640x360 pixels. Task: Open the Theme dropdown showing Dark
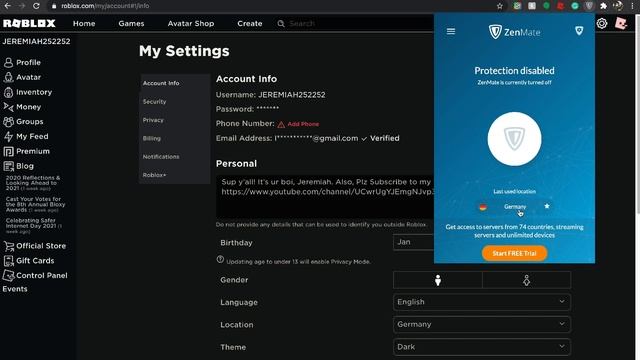point(482,347)
